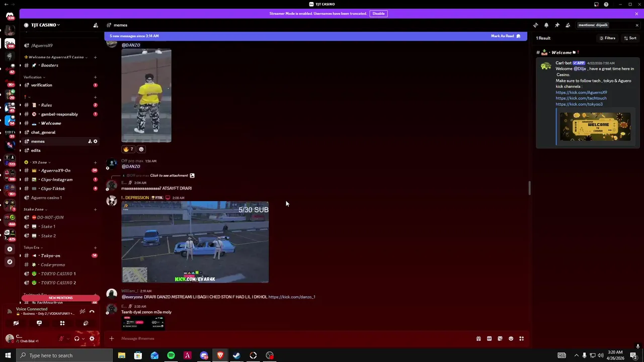This screenshot has width=644, height=362.
Task: Collapse the Stake Zone category
Action: point(35,209)
